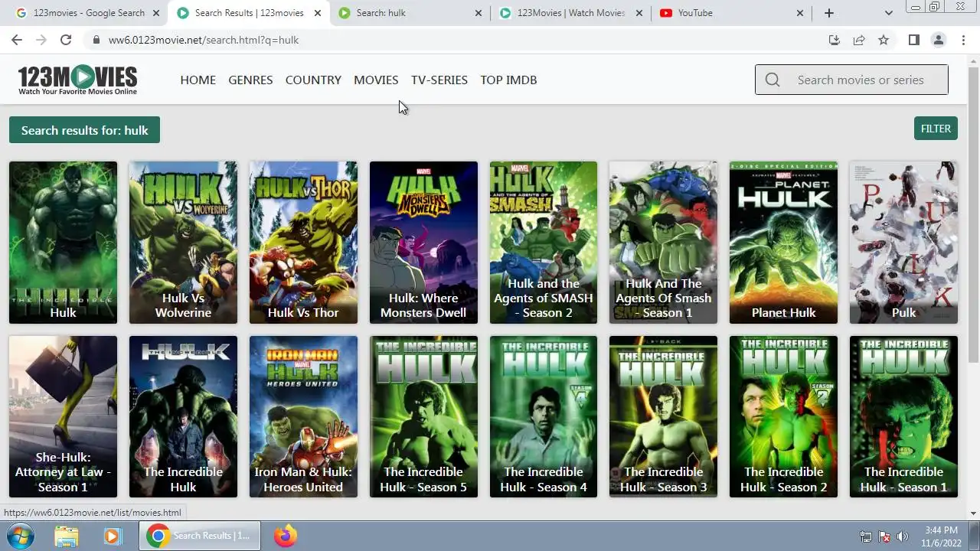Open the GENRES menu

250,80
